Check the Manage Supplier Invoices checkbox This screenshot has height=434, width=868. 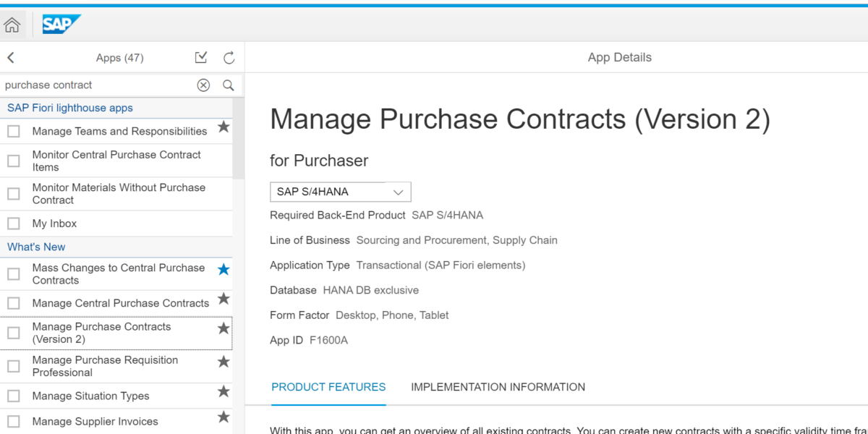tap(14, 421)
